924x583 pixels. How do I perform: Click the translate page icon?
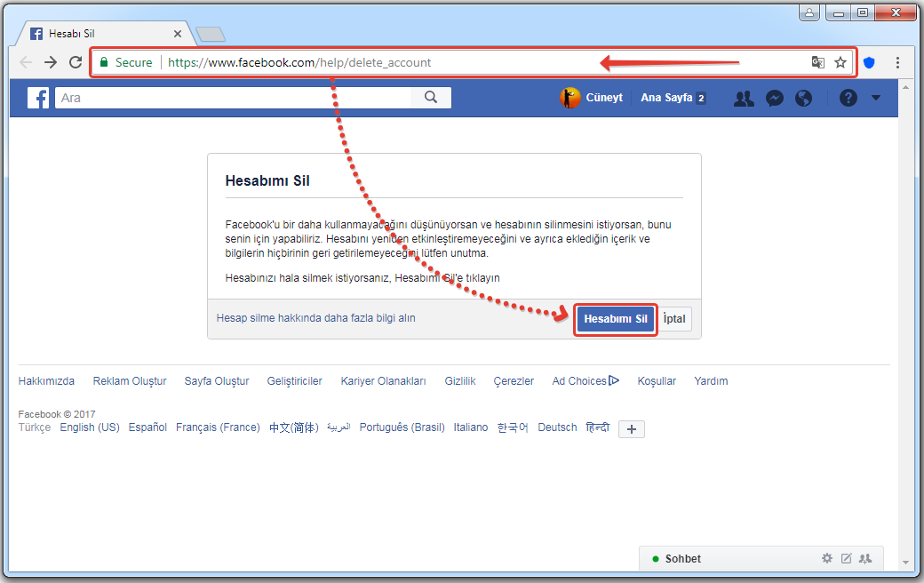(x=818, y=62)
